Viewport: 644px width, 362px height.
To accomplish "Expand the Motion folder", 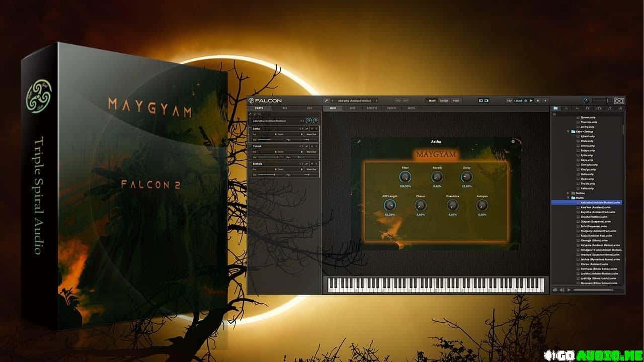I will point(568,193).
